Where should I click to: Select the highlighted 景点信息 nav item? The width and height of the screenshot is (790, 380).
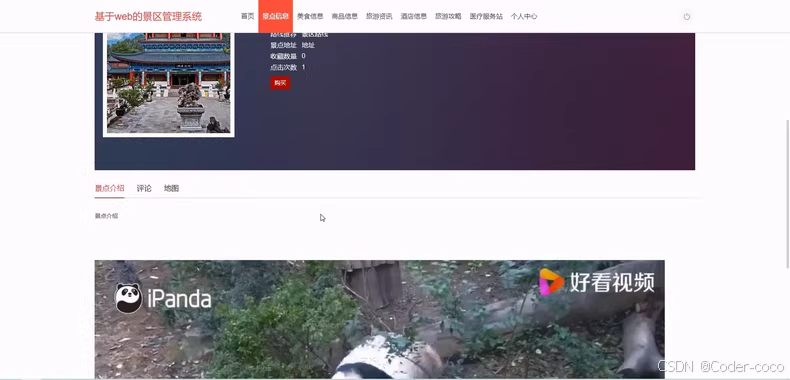(x=276, y=16)
